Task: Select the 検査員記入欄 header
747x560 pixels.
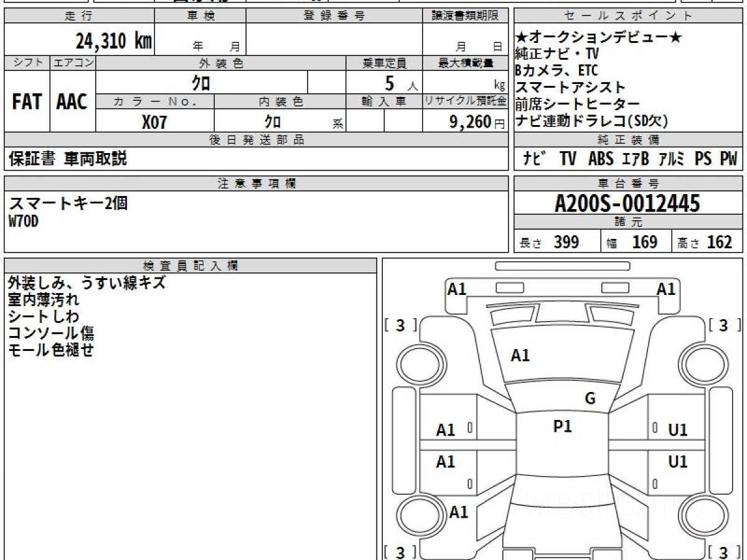Action: (x=190, y=266)
